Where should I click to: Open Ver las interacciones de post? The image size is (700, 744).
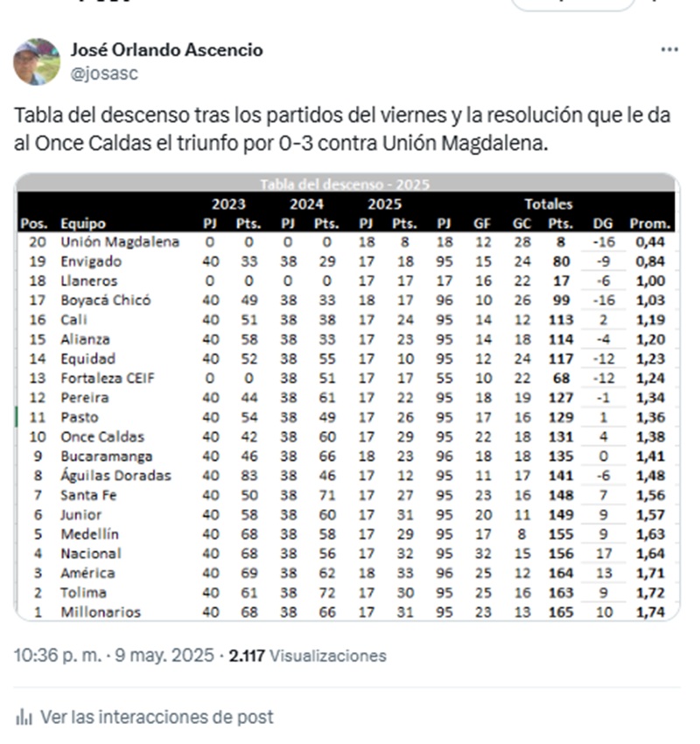[157, 717]
